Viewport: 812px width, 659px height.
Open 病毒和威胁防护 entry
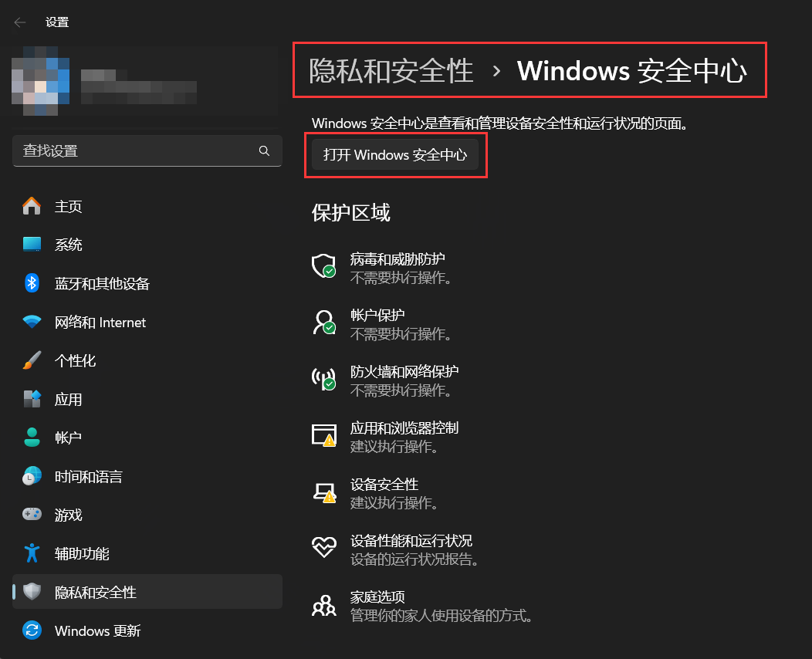[x=398, y=259]
